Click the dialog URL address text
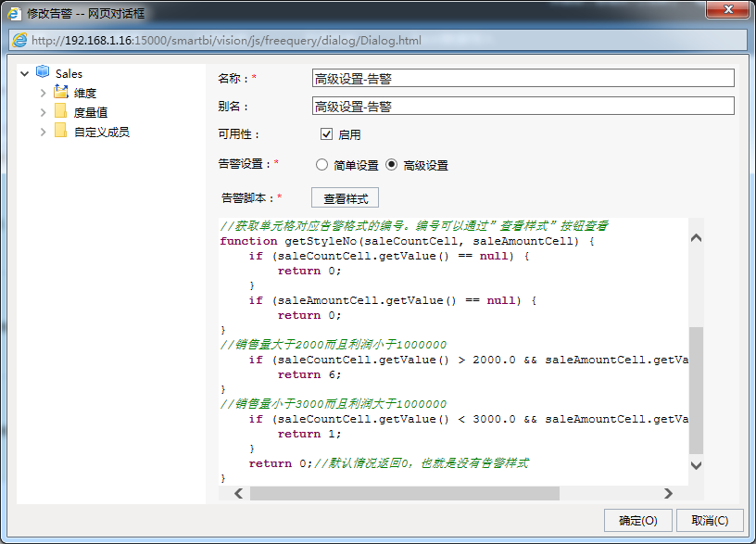Viewport: 756px width, 544px height. pyautogui.click(x=227, y=41)
